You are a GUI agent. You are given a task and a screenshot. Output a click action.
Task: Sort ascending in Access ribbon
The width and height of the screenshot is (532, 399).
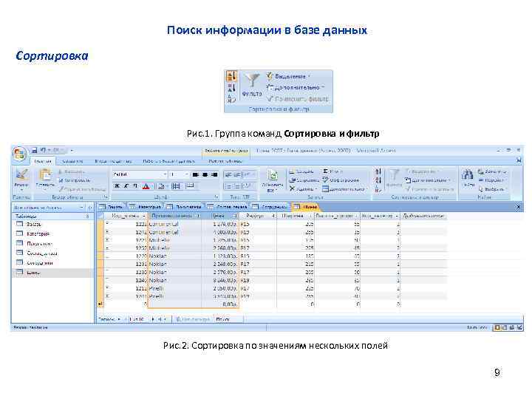(378, 171)
